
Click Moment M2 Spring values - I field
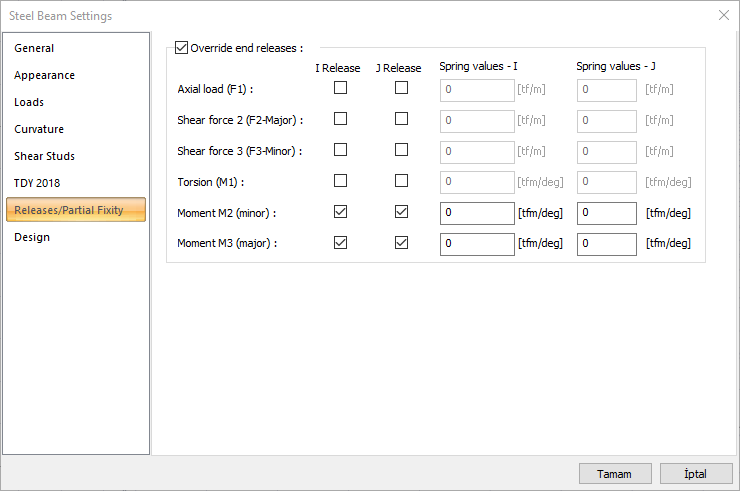[x=476, y=213]
